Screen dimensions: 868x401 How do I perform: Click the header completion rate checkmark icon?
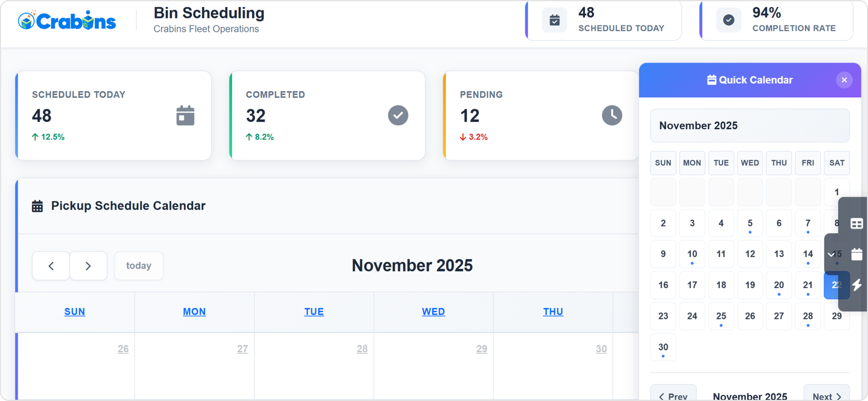729,21
